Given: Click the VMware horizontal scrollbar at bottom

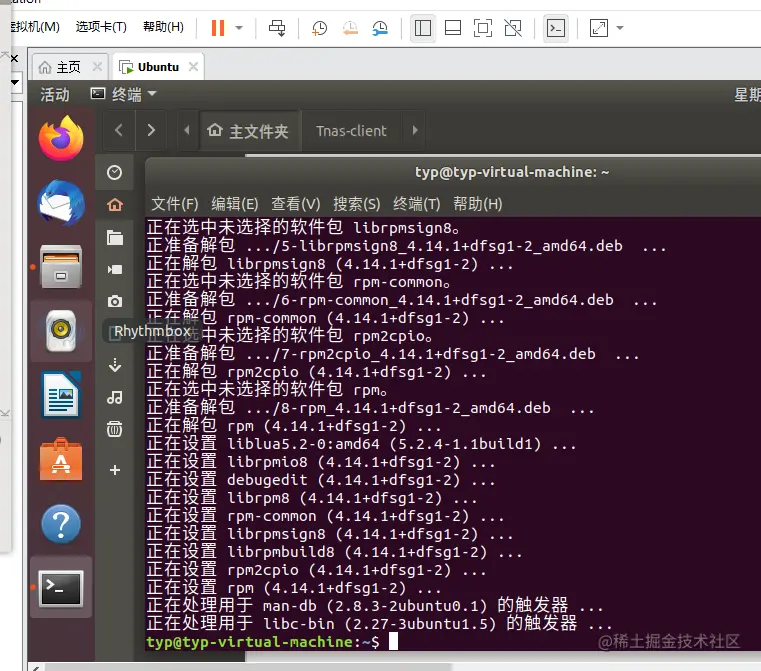Looking at the screenshot, I should coord(248,667).
